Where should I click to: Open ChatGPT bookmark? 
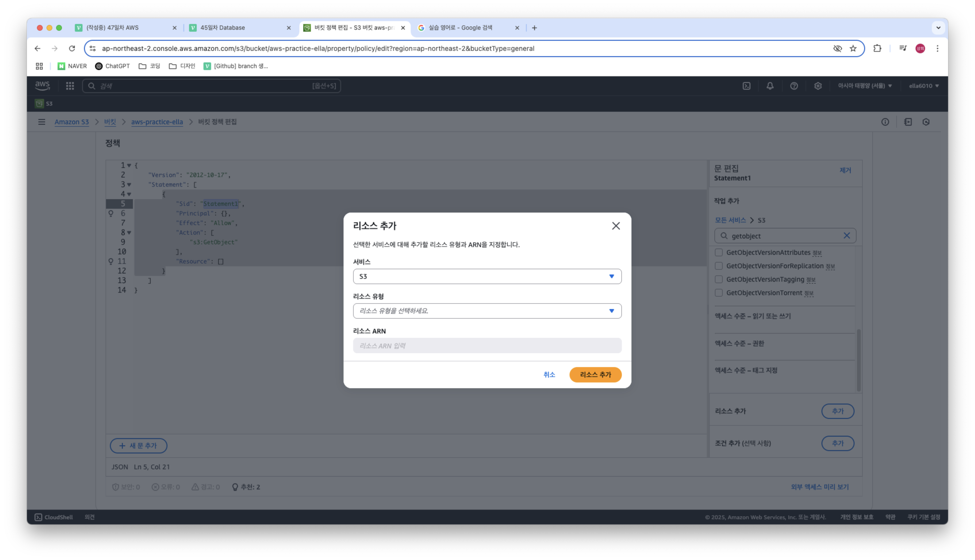(x=112, y=66)
